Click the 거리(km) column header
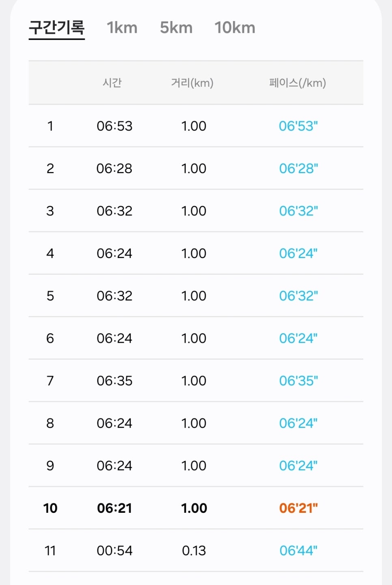Viewport: 392px width, 585px height. coord(192,83)
